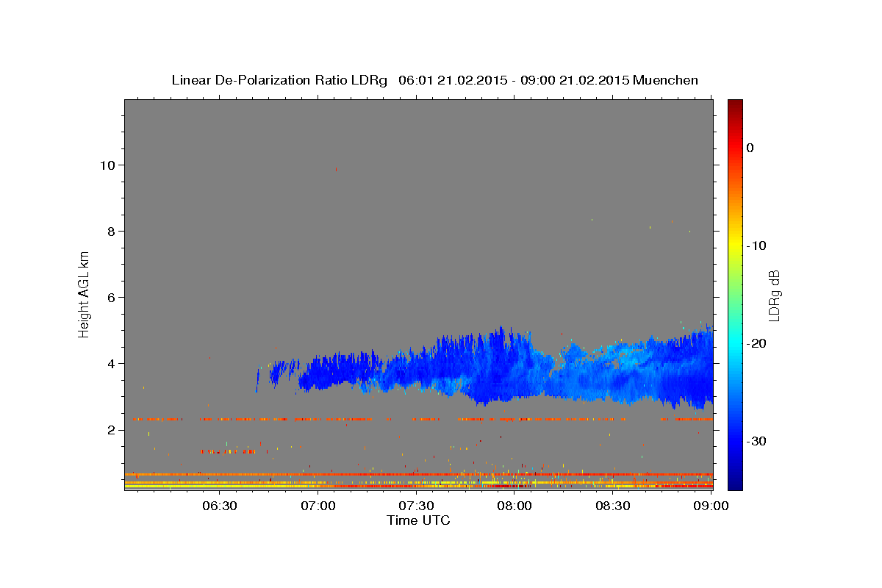Screen dimensions: 882x588
Task: Click the colorbar value -20
Action: tap(757, 343)
